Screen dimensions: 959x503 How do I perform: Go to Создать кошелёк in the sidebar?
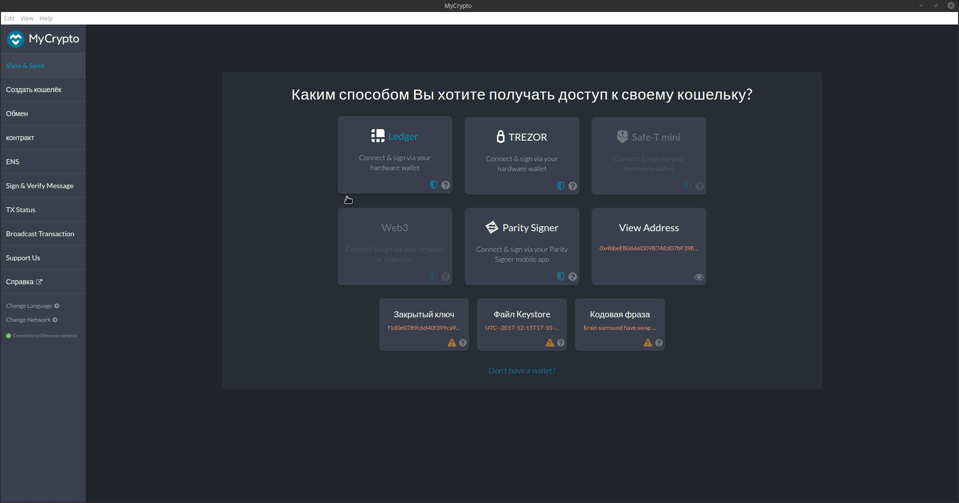click(x=43, y=89)
